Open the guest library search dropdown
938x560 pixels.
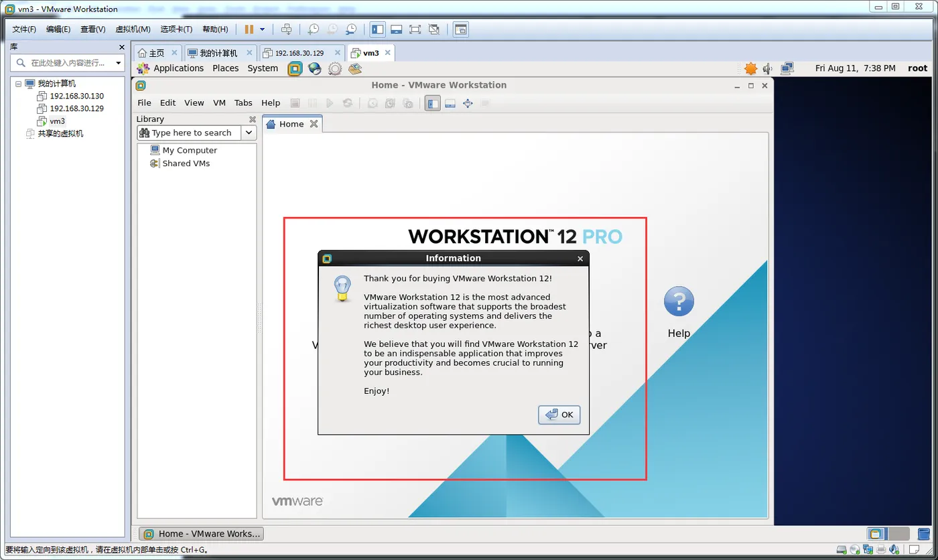tap(249, 133)
